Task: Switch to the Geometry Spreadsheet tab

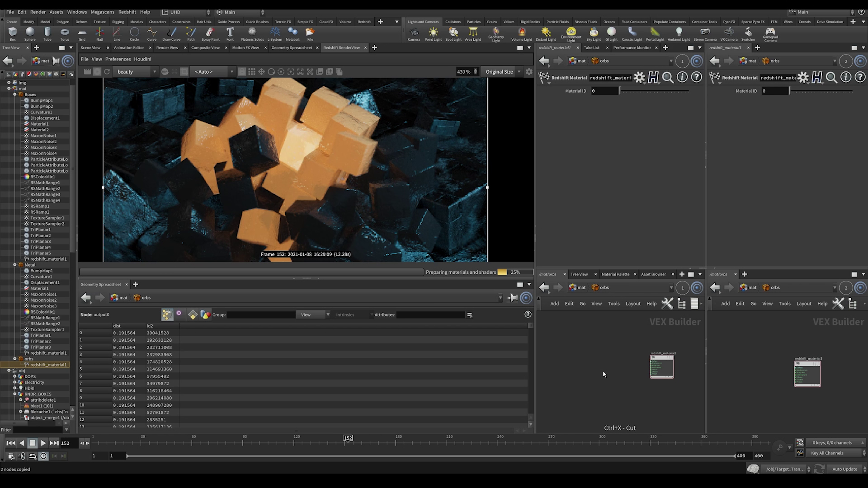Action: coord(292,47)
